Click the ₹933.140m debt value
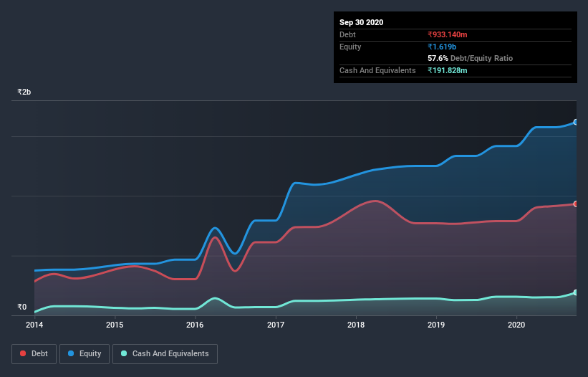 click(448, 35)
